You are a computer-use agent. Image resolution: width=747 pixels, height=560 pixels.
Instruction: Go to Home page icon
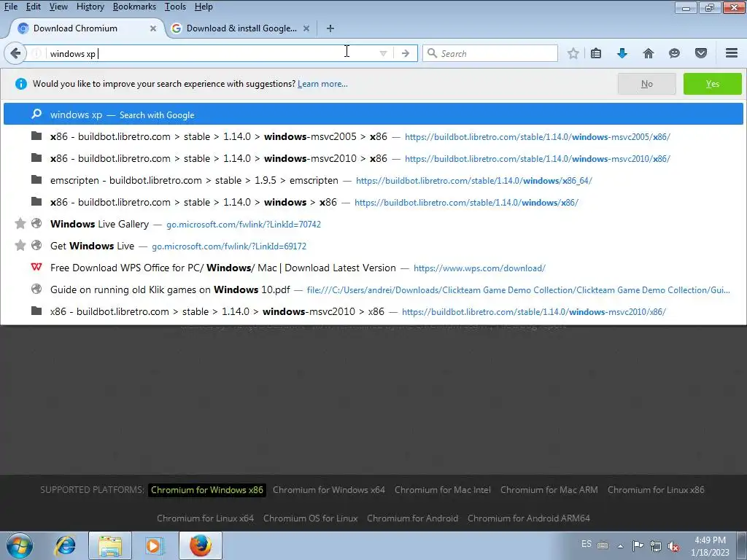pos(649,53)
